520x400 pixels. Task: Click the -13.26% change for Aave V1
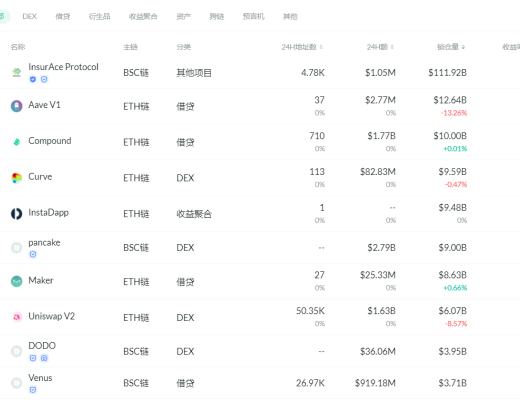coord(454,113)
